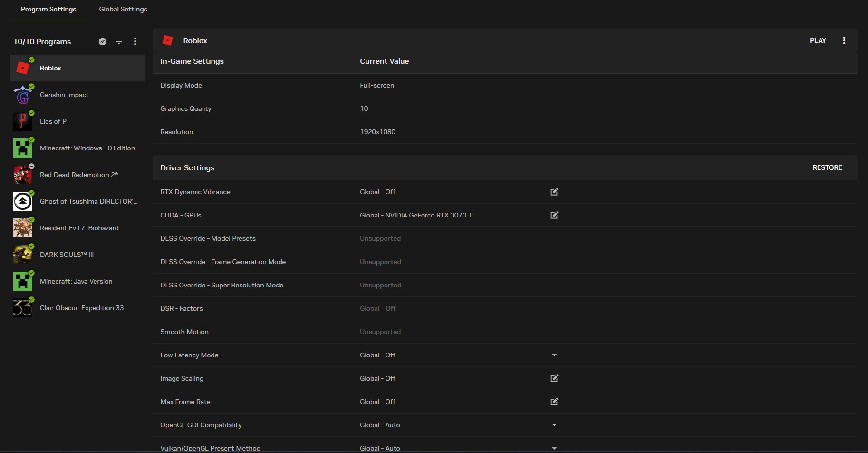This screenshot has height=453, width=868.
Task: Click RESTORE to reset driver settings
Action: click(827, 167)
